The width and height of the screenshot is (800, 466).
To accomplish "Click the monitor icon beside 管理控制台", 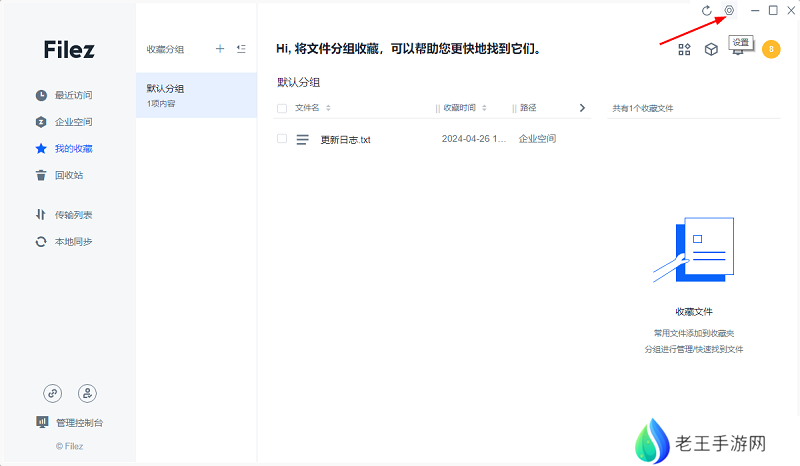I will [x=42, y=422].
